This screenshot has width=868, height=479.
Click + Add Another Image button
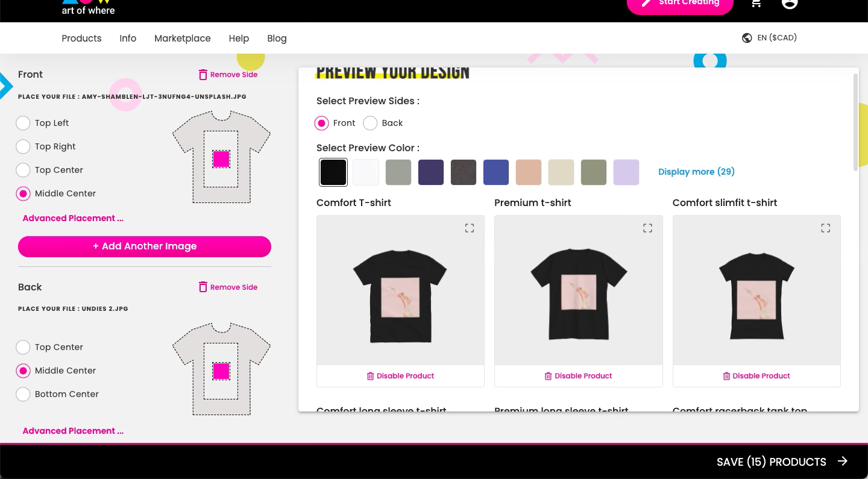pos(145,246)
